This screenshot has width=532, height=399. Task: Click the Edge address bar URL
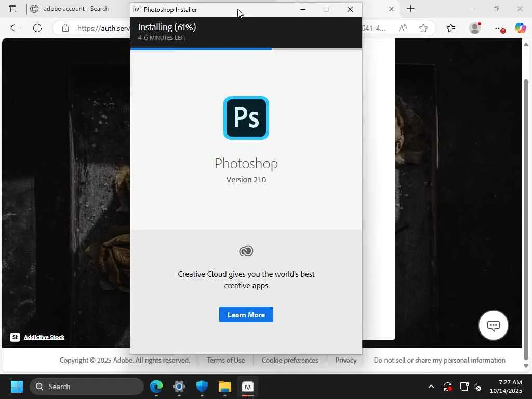point(103,28)
